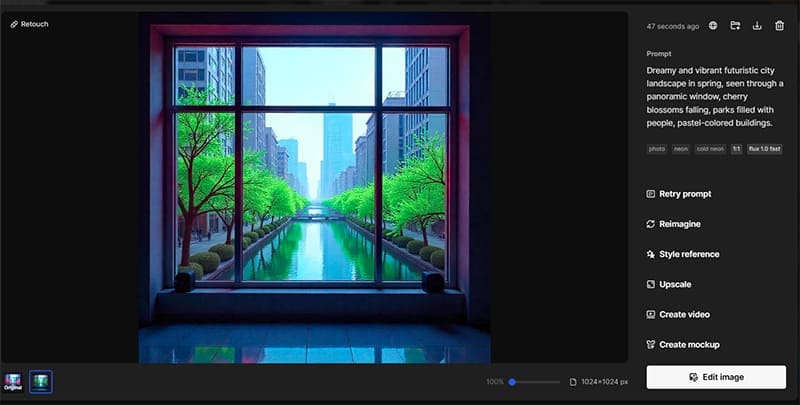Download the generated image
The height and width of the screenshot is (405, 800).
(x=757, y=26)
